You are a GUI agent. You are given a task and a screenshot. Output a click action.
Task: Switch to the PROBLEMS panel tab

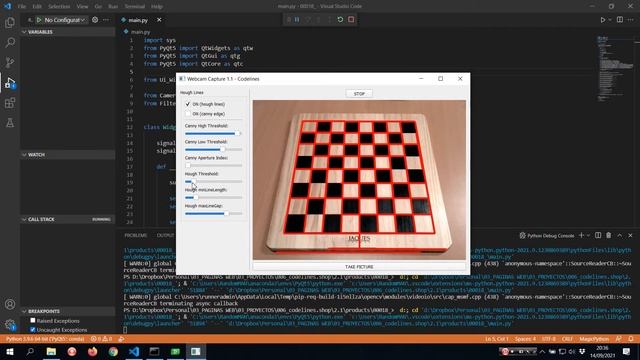click(136, 236)
